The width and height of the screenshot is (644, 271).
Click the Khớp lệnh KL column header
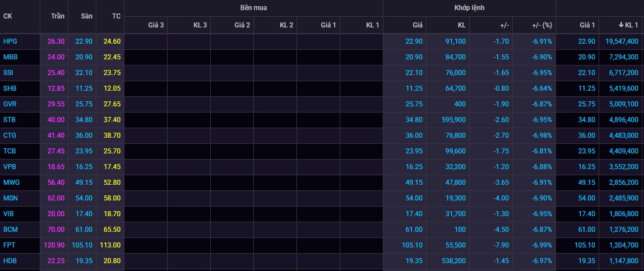click(461, 25)
